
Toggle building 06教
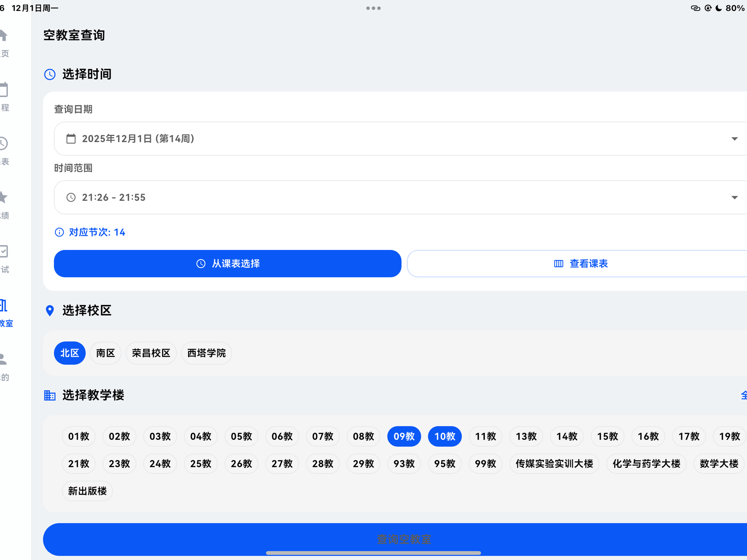pyautogui.click(x=282, y=437)
